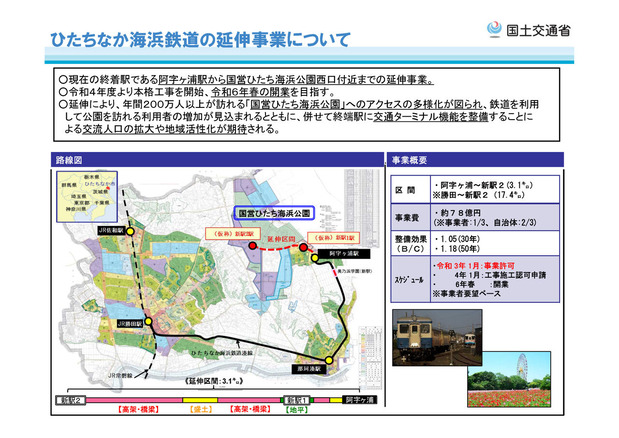Click the 整備効果（B/C） table header cell
The width and height of the screenshot is (619, 438).
click(411, 243)
